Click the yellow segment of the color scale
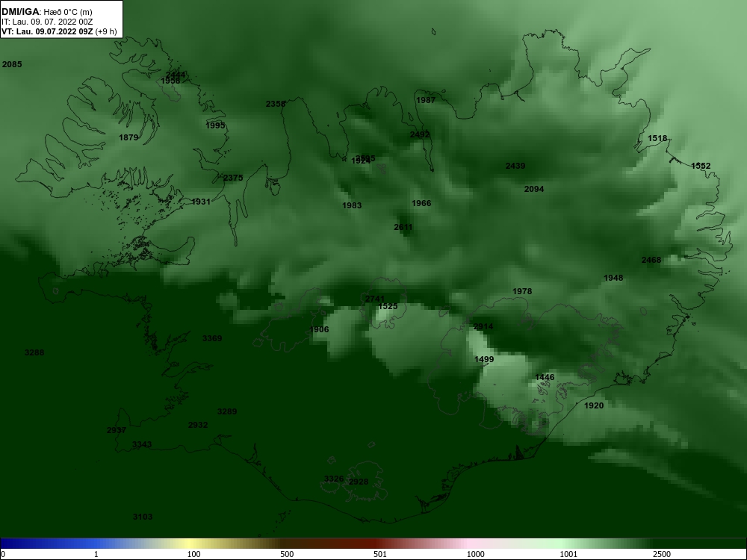This screenshot has width=747, height=560. 190,544
